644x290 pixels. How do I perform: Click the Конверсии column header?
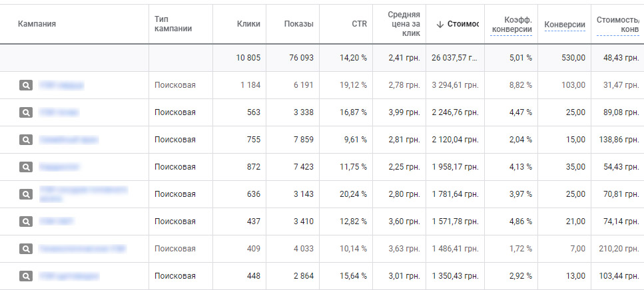pos(565,25)
